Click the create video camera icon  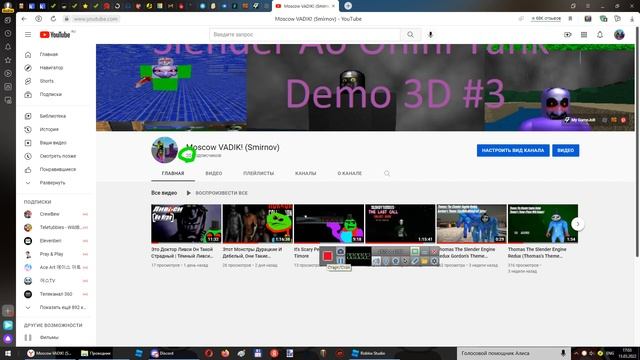click(x=567, y=35)
